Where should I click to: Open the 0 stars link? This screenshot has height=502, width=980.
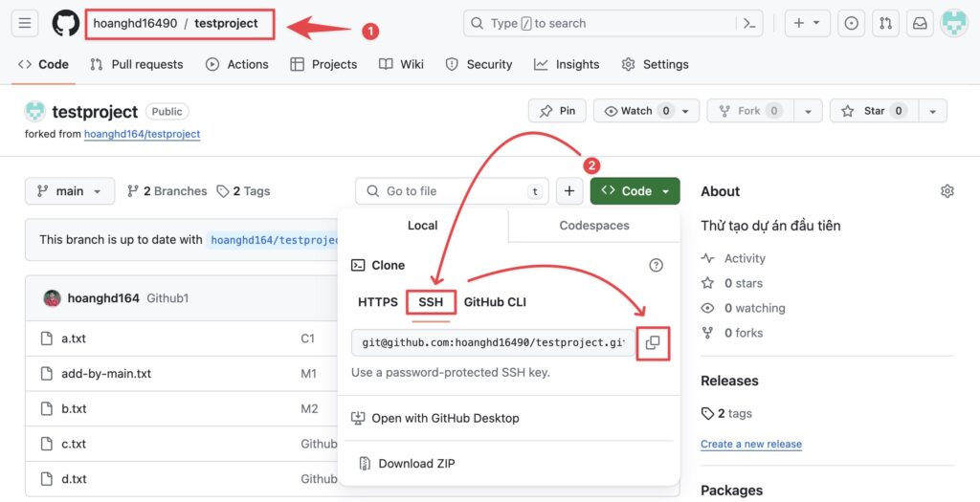(x=732, y=283)
